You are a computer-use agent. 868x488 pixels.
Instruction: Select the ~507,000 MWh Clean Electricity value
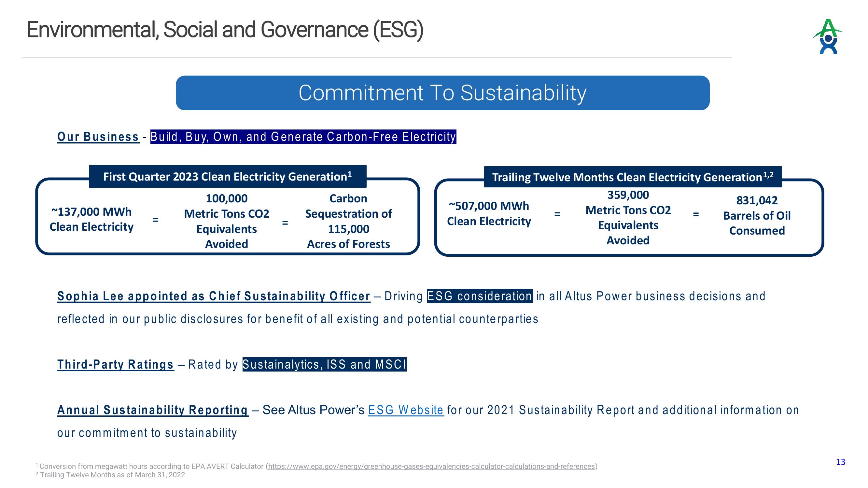489,213
